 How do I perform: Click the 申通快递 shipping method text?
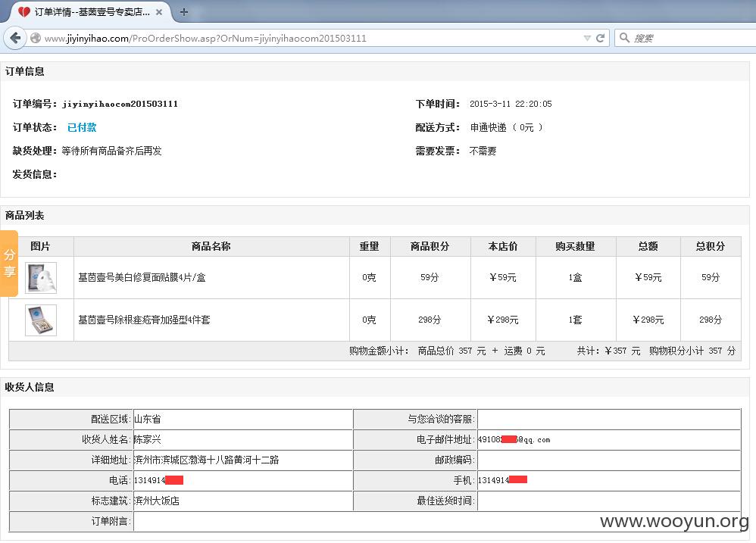pyautogui.click(x=489, y=127)
